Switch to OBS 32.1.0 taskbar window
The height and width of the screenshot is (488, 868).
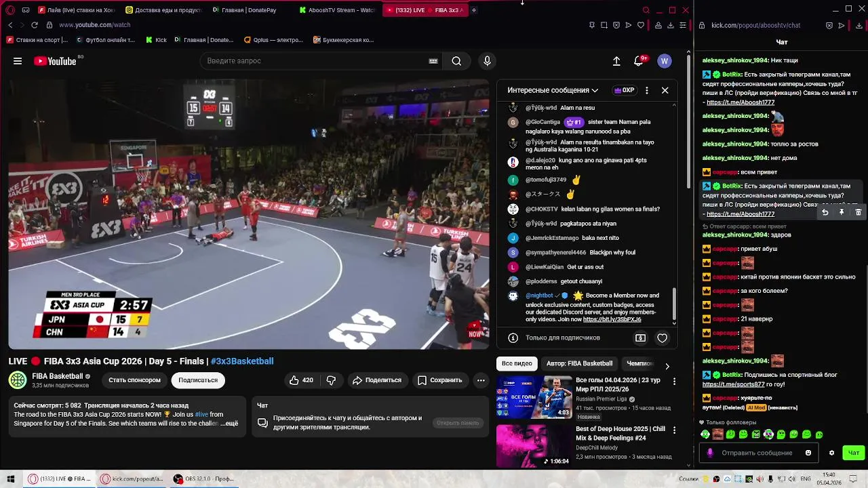(x=203, y=479)
